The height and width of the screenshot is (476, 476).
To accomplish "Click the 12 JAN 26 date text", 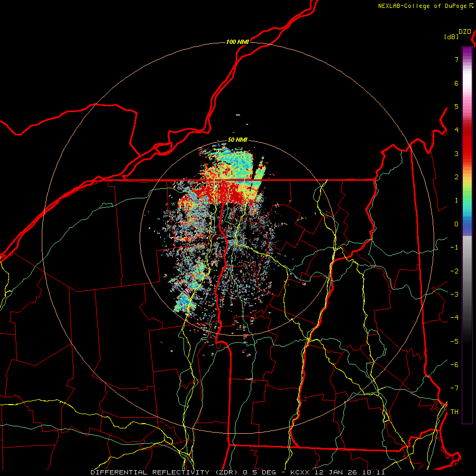I will 336,472.
